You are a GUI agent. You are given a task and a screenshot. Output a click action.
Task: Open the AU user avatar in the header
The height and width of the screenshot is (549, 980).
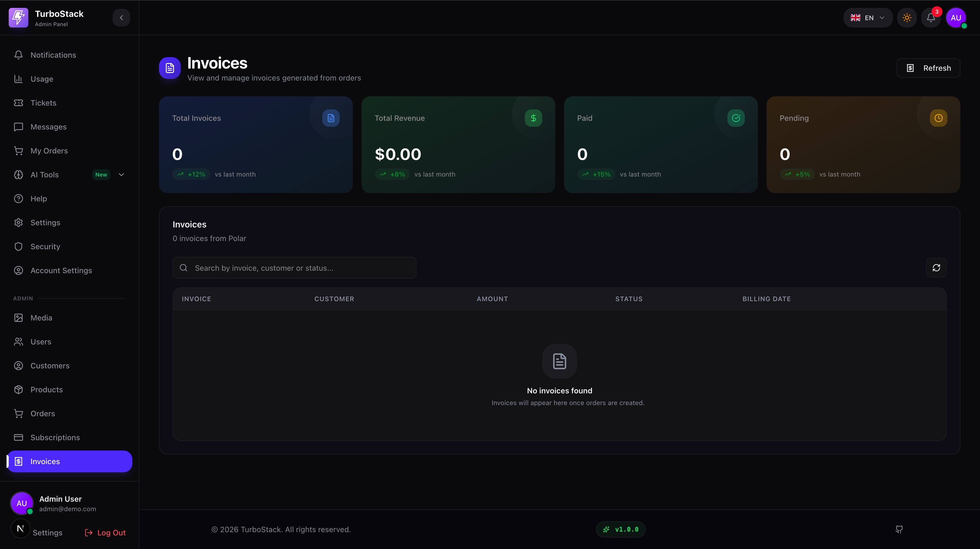point(956,18)
